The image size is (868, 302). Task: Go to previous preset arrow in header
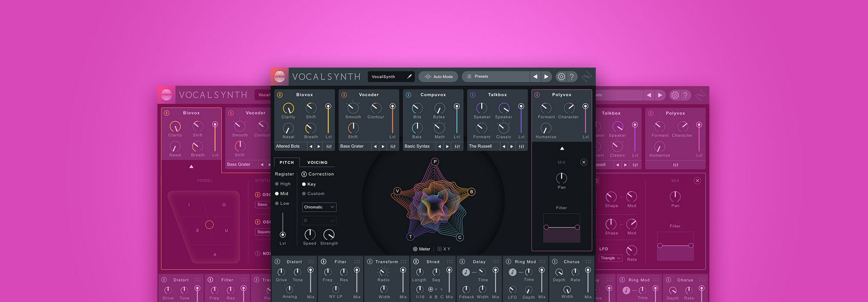[x=535, y=76]
